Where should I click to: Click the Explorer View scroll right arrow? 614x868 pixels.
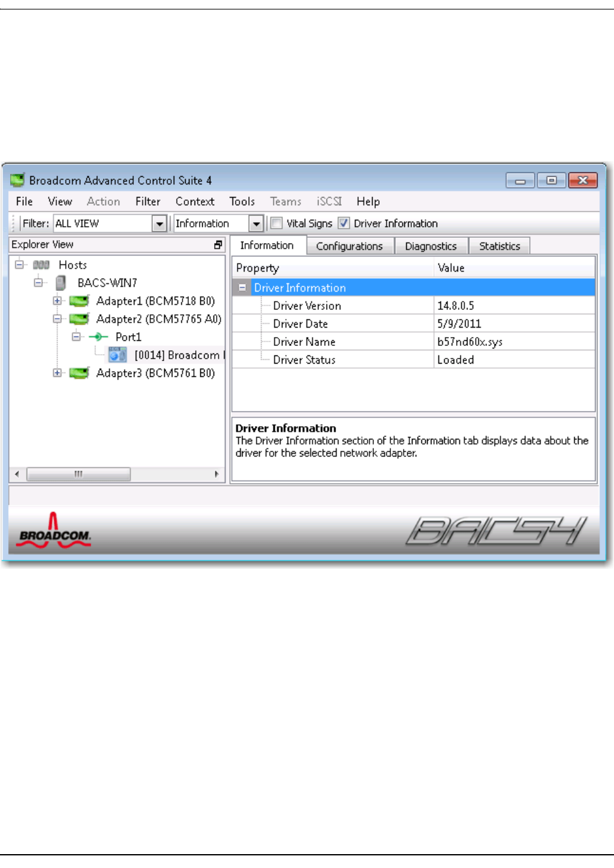click(217, 474)
